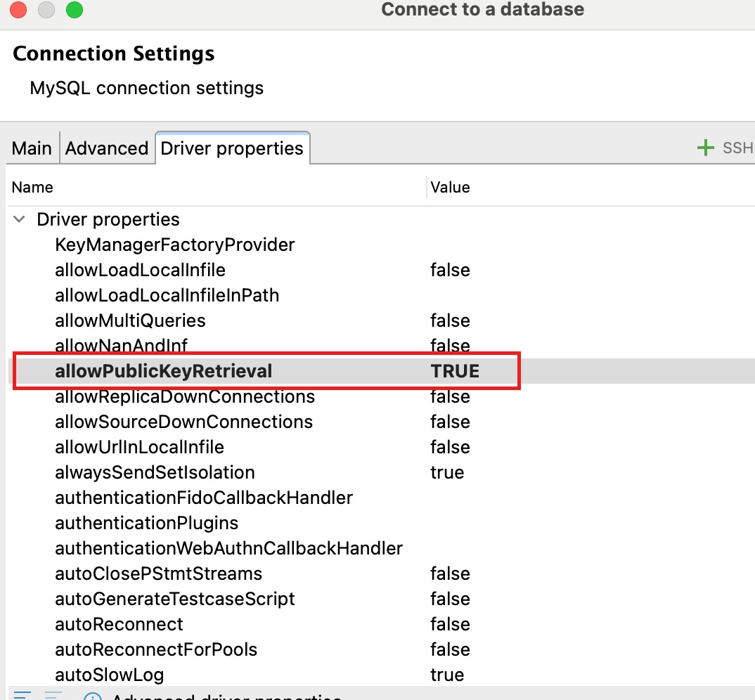Select the authenticationFidoCallbackHandler property
Screen dimensions: 755x700
(x=204, y=498)
